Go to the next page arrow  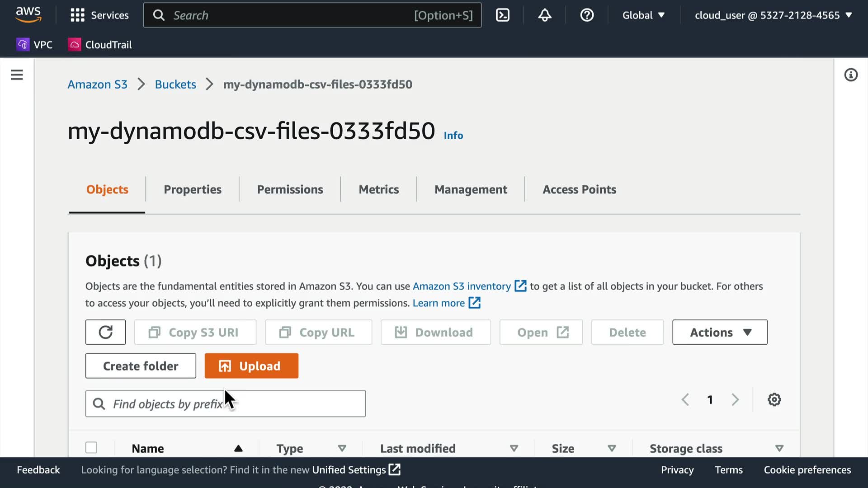[735, 399]
